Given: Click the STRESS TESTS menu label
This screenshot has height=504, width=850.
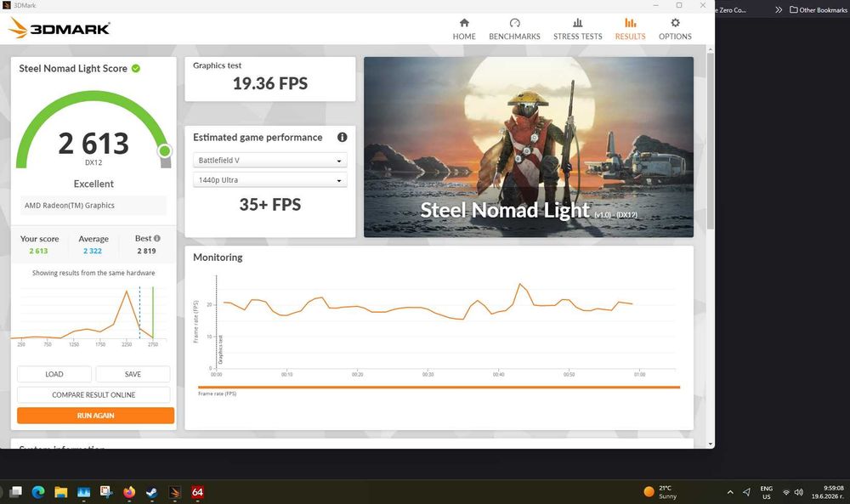Looking at the screenshot, I should (x=577, y=37).
